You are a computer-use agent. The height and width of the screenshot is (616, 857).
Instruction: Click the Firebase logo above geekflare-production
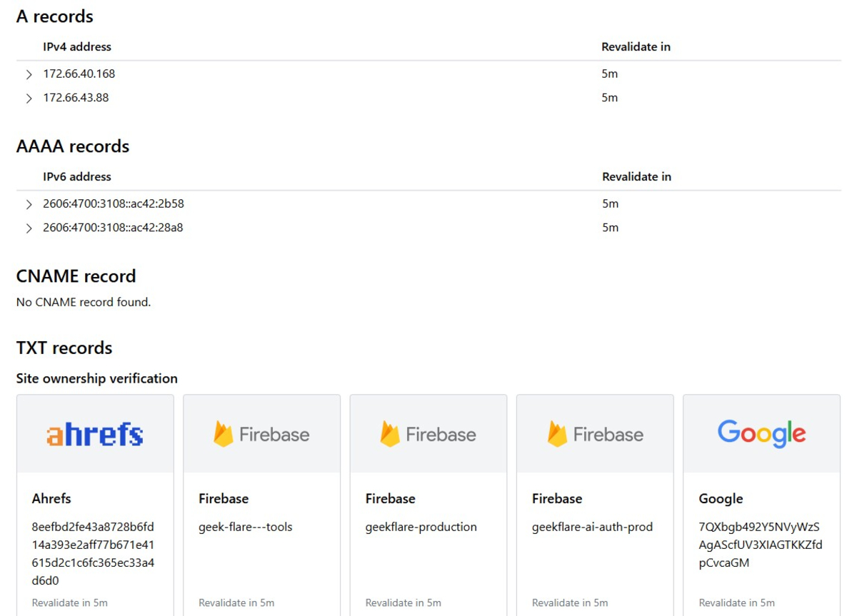click(428, 434)
